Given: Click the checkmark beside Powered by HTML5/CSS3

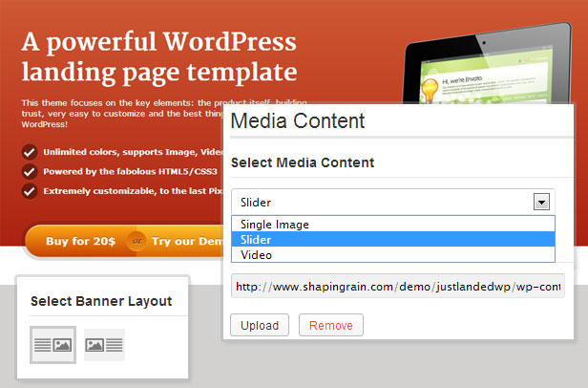Looking at the screenshot, I should (x=30, y=171).
